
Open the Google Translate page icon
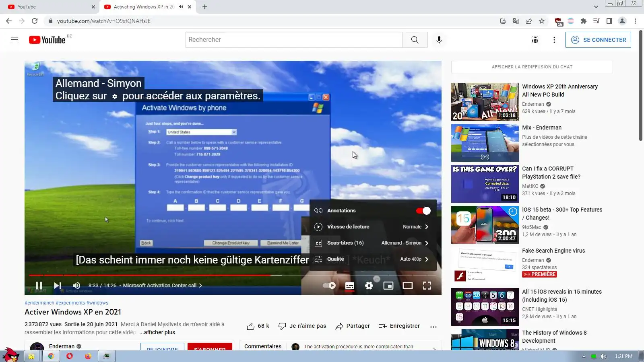[516, 21]
